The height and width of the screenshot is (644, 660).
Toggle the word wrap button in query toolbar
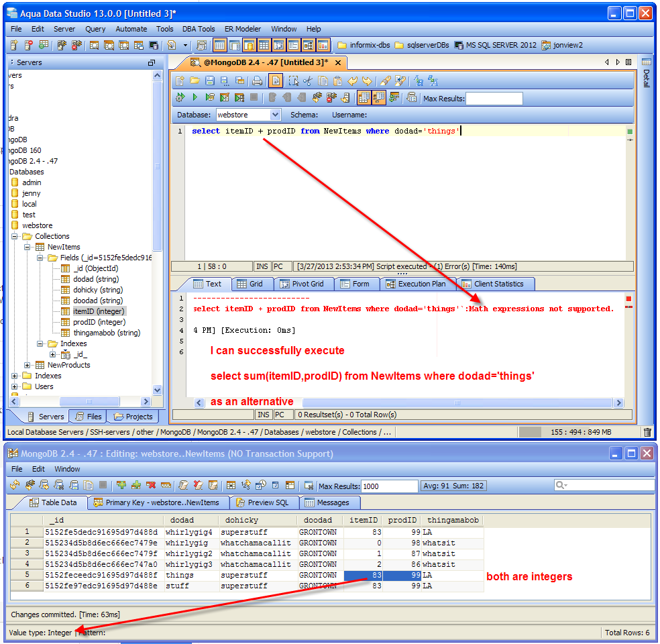point(276,80)
